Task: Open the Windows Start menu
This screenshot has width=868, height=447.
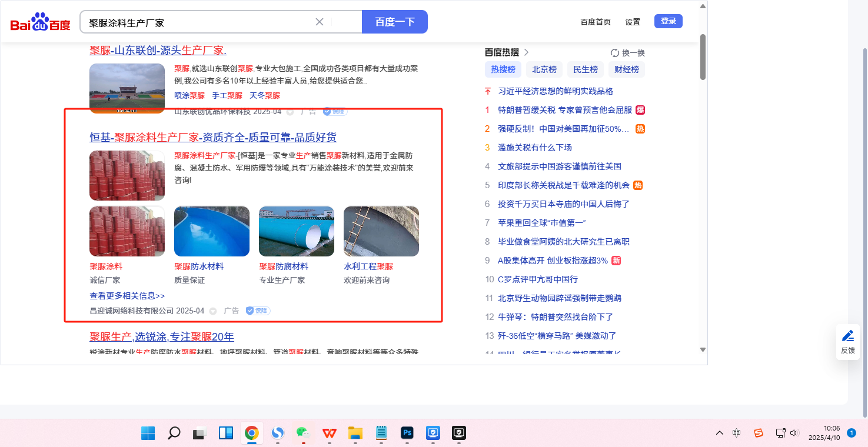Action: [148, 433]
